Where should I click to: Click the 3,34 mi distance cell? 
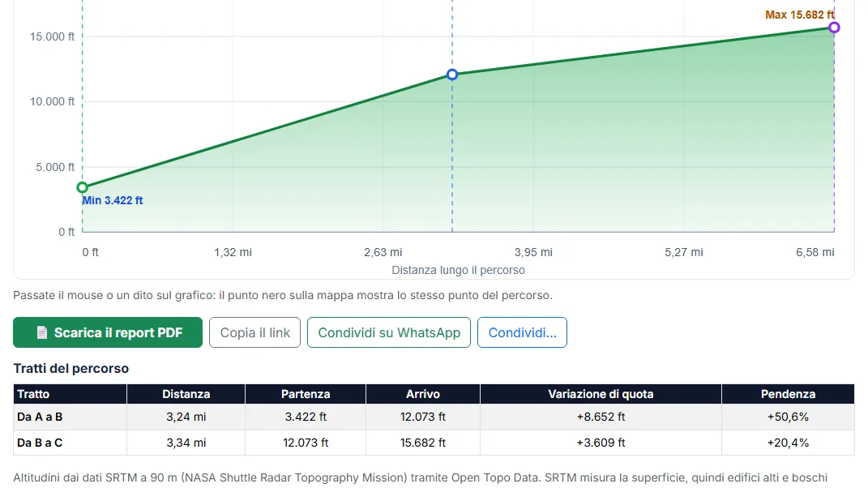pyautogui.click(x=186, y=443)
